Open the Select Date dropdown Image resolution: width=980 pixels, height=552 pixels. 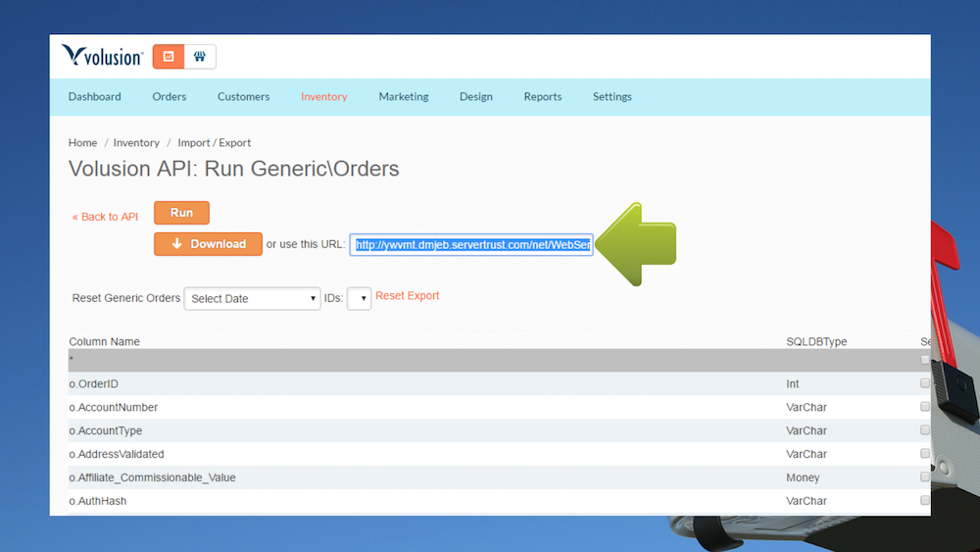(253, 299)
